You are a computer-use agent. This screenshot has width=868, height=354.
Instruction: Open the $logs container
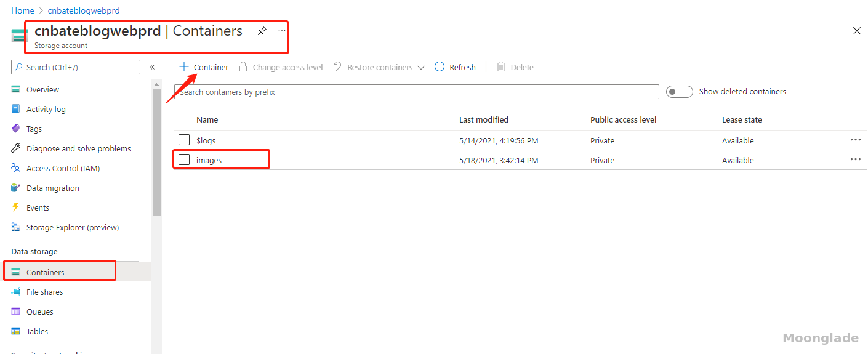(206, 140)
